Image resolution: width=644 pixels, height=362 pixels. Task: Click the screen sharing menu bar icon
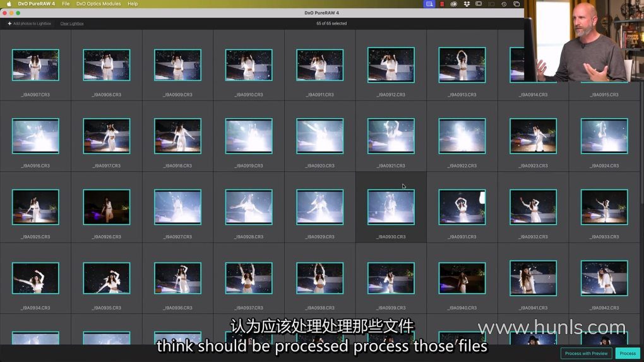coord(429,4)
